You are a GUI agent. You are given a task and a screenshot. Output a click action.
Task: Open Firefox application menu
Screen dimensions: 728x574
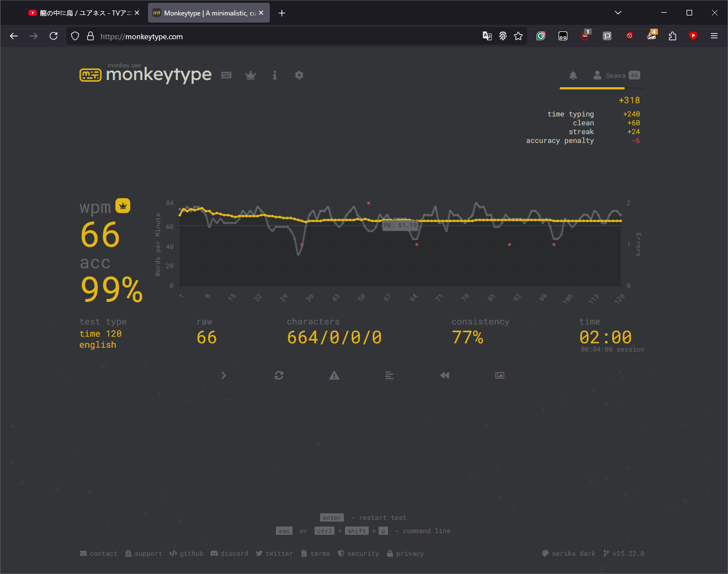[x=714, y=36]
